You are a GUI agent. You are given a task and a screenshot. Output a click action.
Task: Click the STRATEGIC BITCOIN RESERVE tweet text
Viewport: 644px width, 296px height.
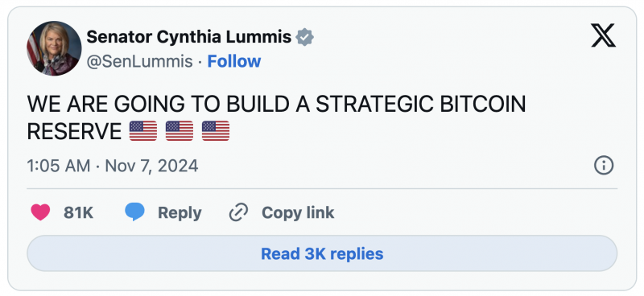pos(276,117)
